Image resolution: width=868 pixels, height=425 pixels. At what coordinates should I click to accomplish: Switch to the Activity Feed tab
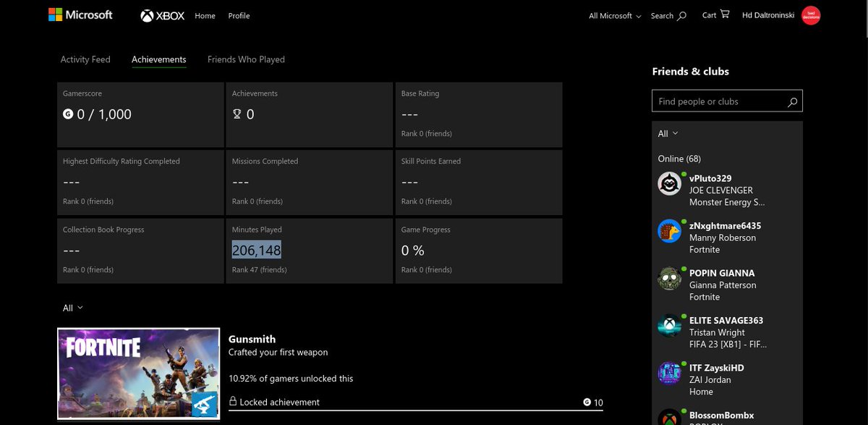tap(85, 59)
